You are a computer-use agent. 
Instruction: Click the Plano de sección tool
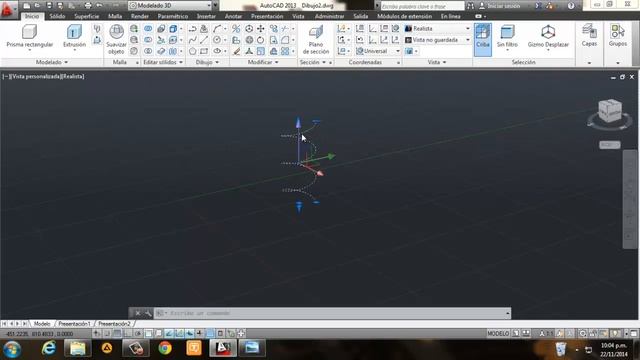(x=316, y=40)
